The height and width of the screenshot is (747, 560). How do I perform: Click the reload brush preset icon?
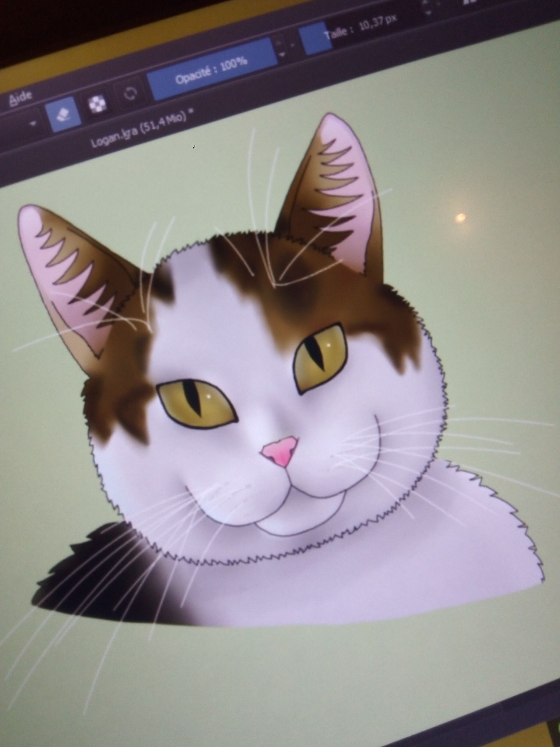pos(130,94)
